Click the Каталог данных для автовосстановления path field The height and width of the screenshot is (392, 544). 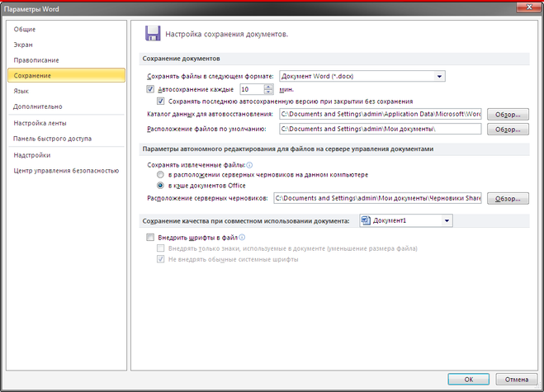point(381,114)
